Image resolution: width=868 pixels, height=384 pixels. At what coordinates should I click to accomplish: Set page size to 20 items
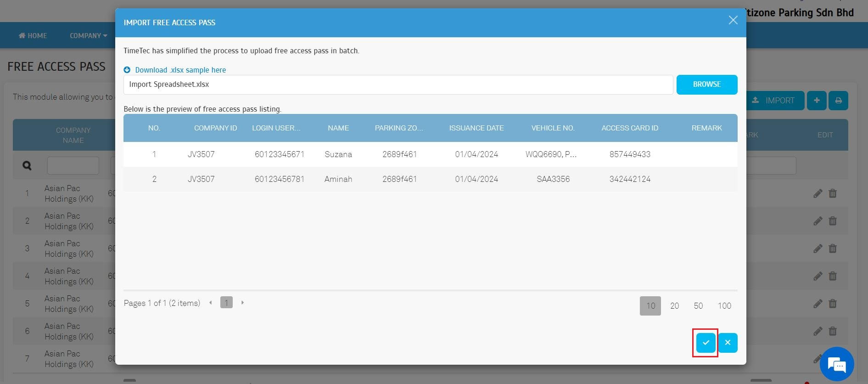pos(674,306)
